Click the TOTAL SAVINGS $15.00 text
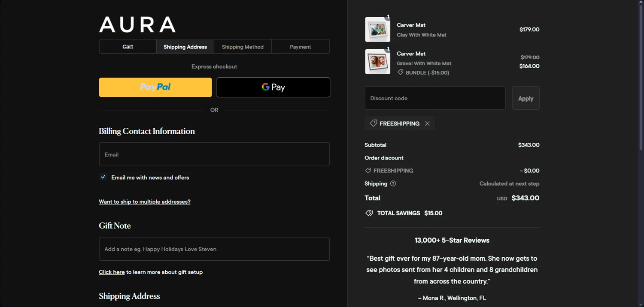 click(410, 213)
